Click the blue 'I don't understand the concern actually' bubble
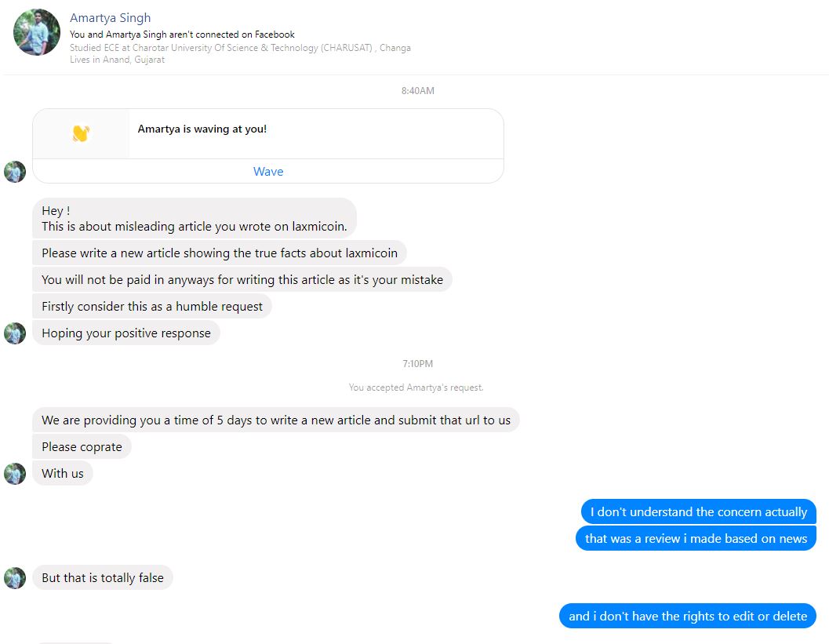This screenshot has width=829, height=644. tap(698, 511)
